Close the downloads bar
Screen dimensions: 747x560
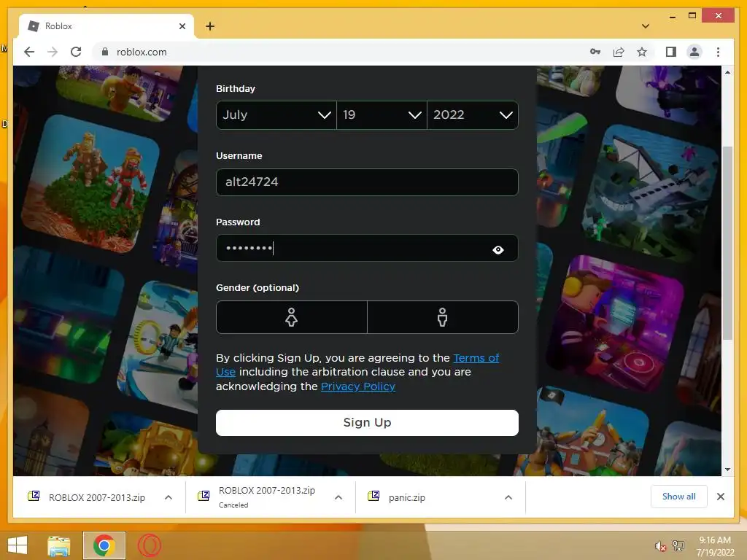coord(721,497)
